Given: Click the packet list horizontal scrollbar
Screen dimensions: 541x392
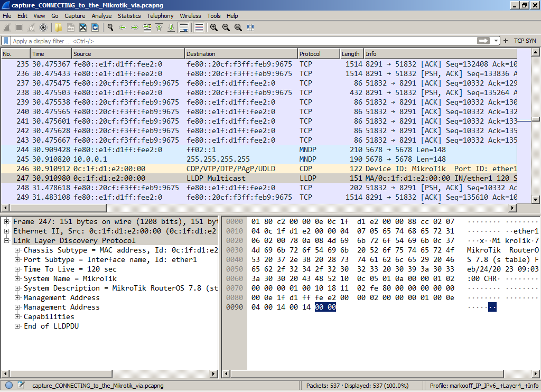Looking at the screenshot, I should [x=58, y=208].
